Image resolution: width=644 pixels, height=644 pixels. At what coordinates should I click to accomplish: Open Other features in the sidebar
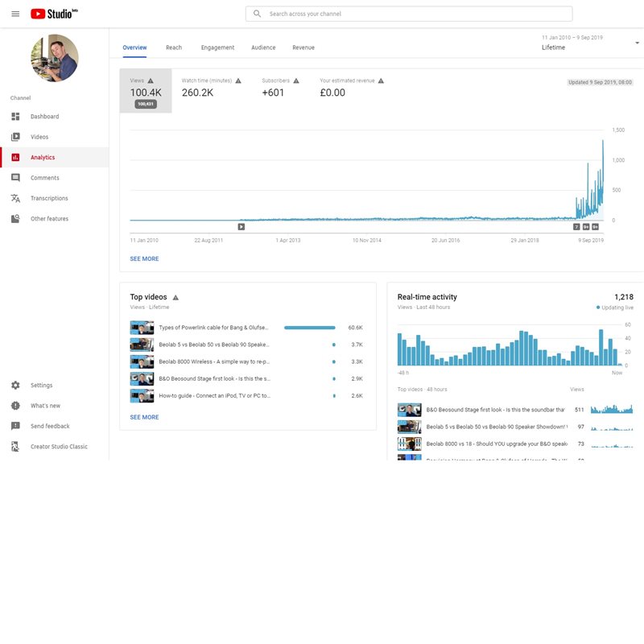(49, 219)
